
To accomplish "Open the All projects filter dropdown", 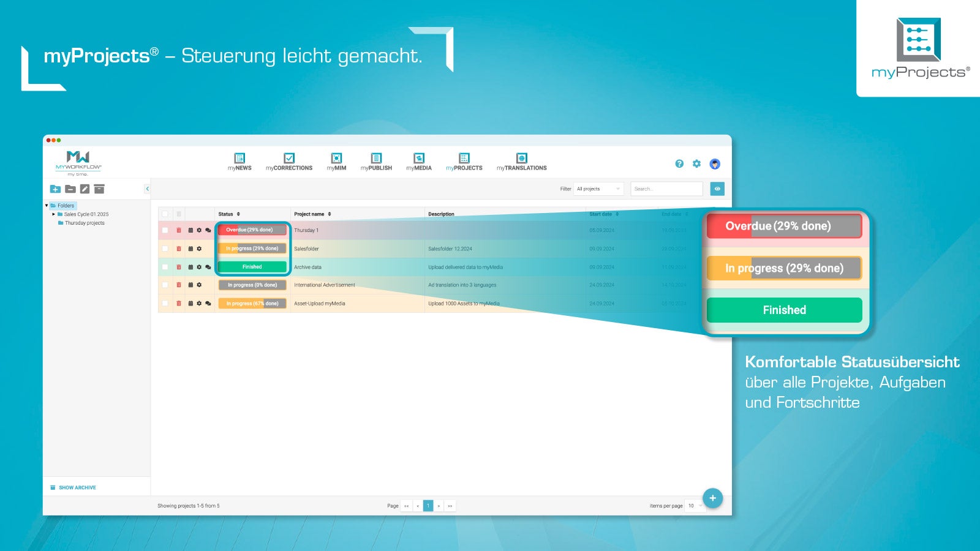I will tap(598, 189).
